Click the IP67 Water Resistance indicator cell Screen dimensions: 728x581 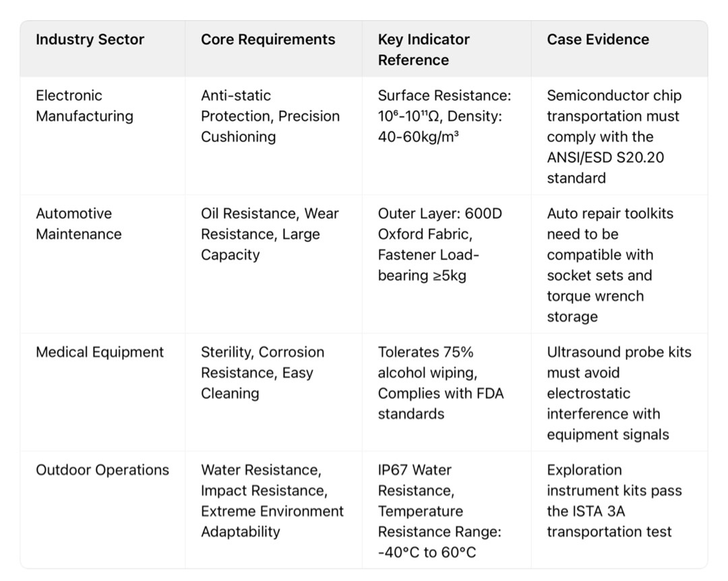pyautogui.click(x=439, y=511)
